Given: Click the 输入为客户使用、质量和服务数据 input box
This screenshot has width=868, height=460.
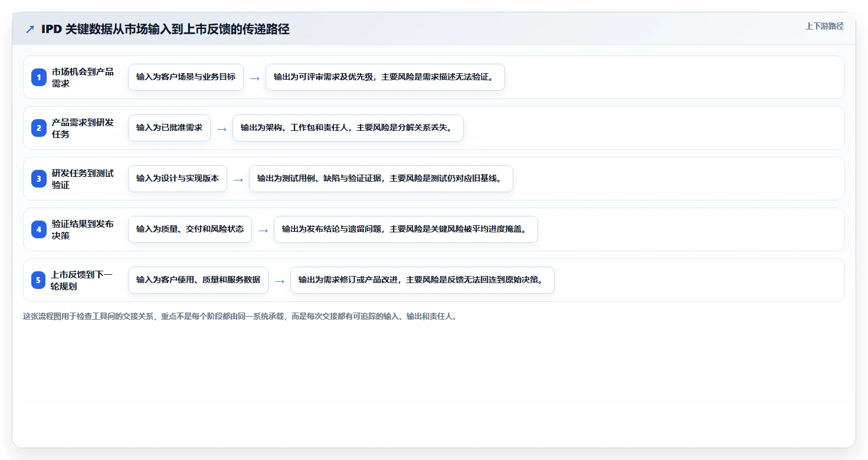Looking at the screenshot, I should pos(198,280).
